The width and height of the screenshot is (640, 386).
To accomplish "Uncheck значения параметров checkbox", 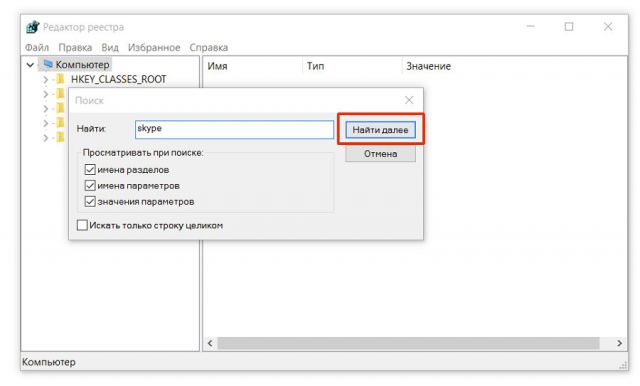I will point(90,201).
